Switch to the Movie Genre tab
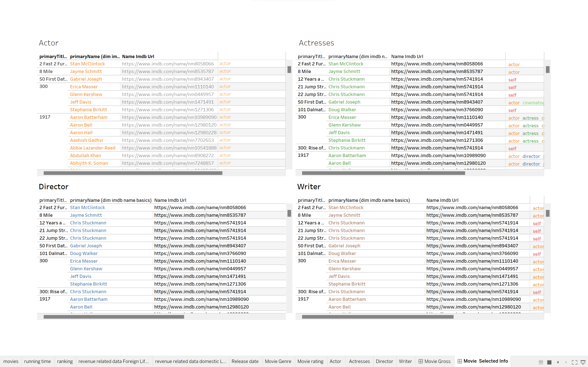This screenshot has height=367, width=588. (278, 361)
